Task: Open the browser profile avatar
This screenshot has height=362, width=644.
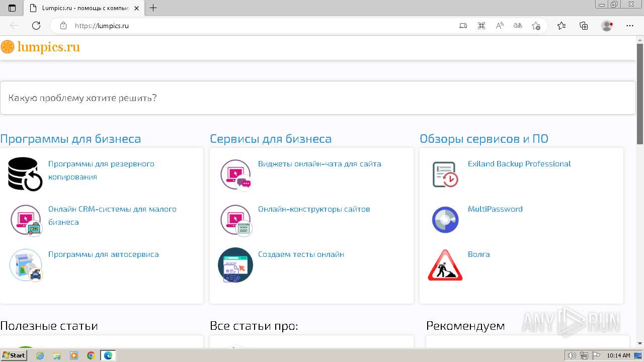Action: point(607,26)
